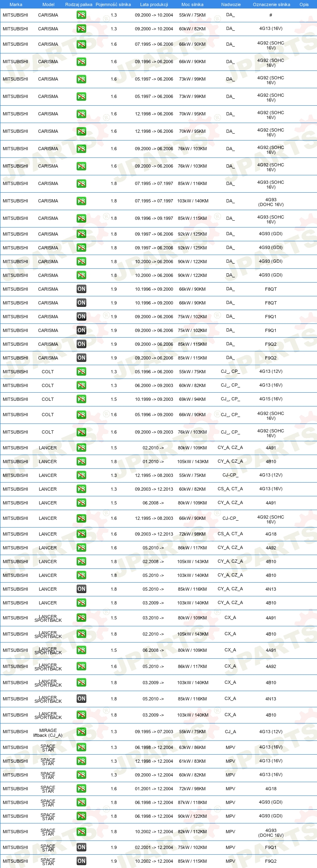Screen dimensions: 317x868
Task: Click the '4G15 (16V)' engine code cell
Action: click(271, 399)
